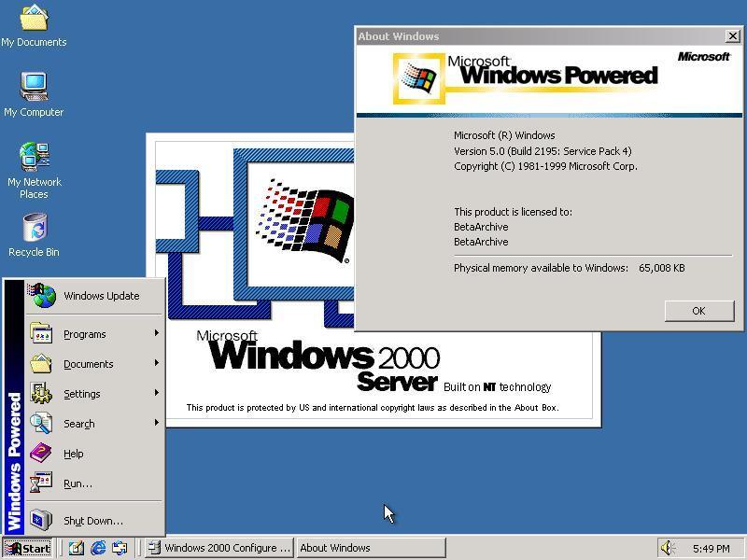Open the Settings submenu

coord(94,394)
